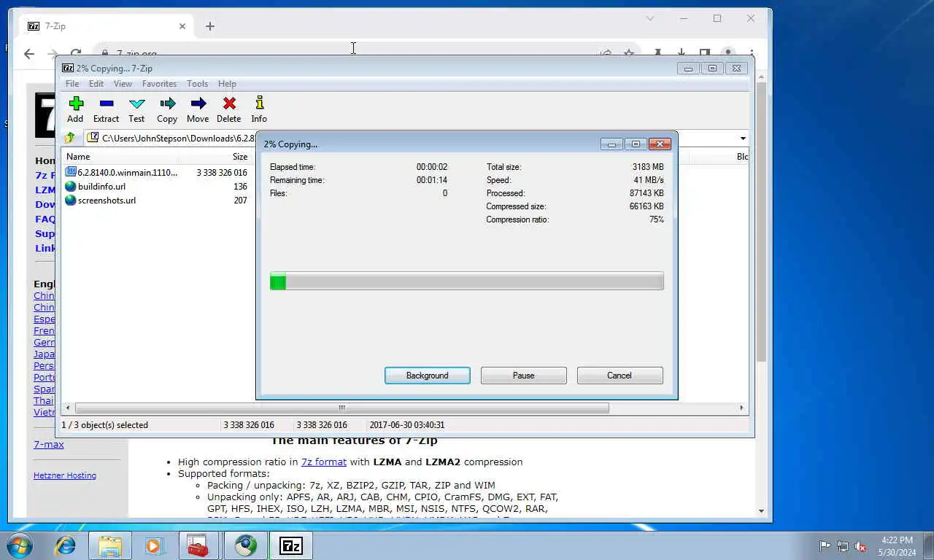Click the up-folder icon beside address bar

point(70,138)
